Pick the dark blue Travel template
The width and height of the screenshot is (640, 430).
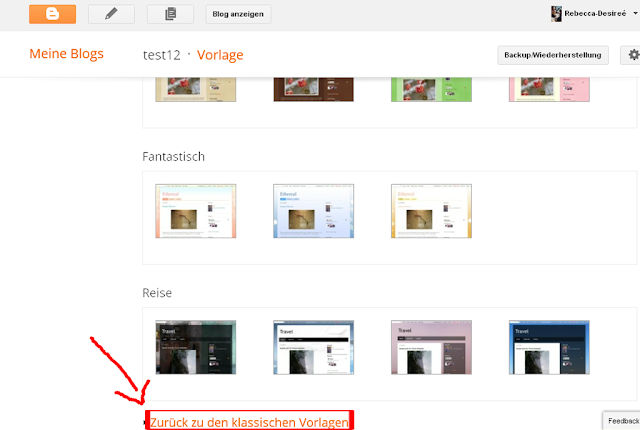(x=549, y=347)
